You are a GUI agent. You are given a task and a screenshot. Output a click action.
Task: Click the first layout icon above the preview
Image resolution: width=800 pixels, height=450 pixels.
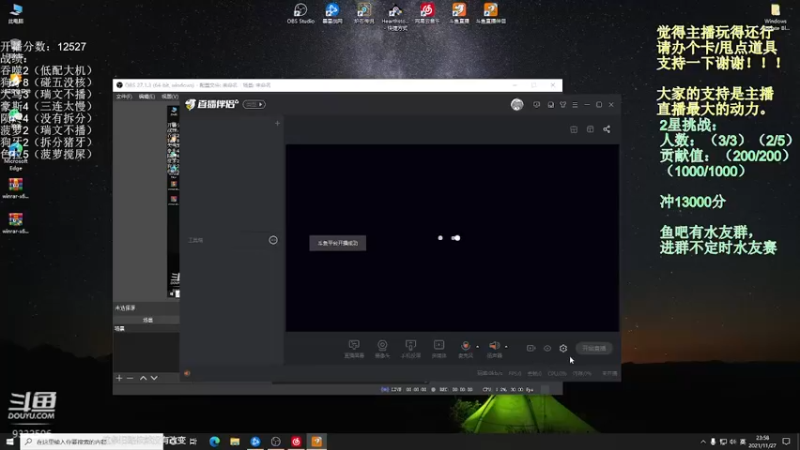coord(574,130)
